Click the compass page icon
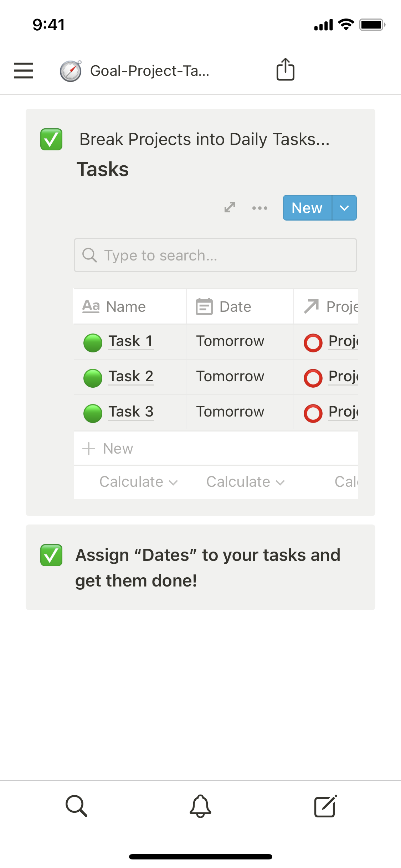Image resolution: width=401 pixels, height=868 pixels. 71,71
